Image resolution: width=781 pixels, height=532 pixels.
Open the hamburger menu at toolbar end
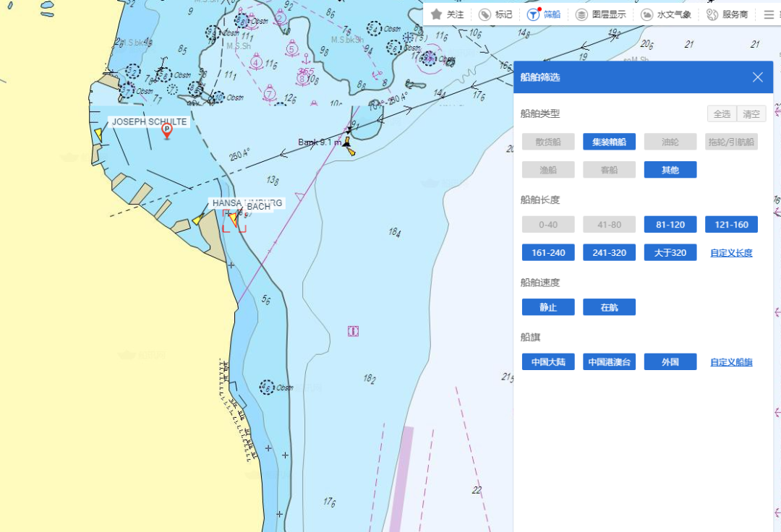tap(769, 14)
